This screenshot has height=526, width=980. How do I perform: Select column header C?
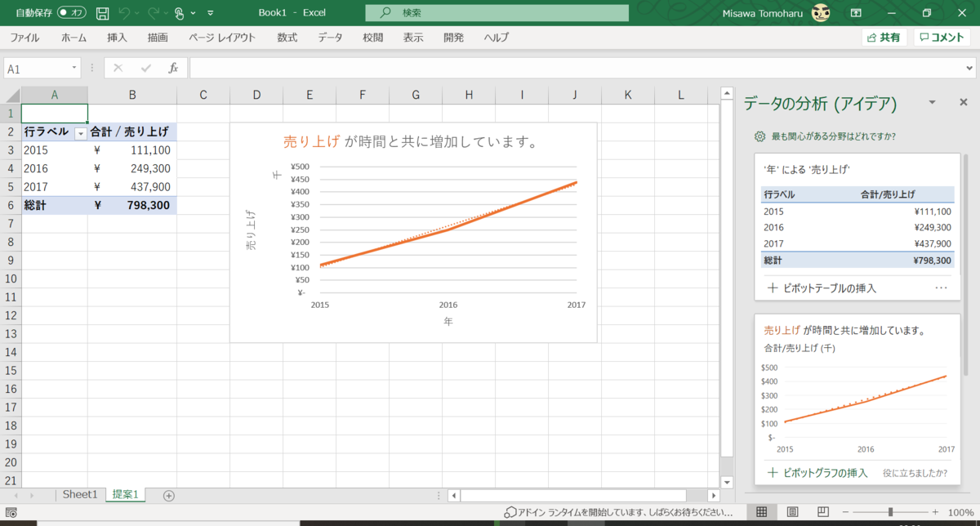click(203, 95)
